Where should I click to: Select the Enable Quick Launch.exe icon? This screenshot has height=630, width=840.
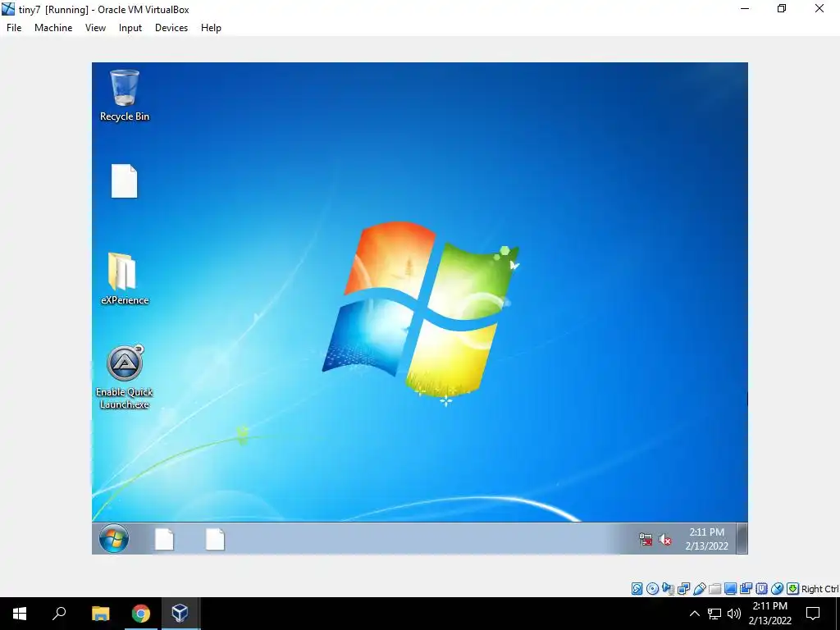(x=125, y=377)
